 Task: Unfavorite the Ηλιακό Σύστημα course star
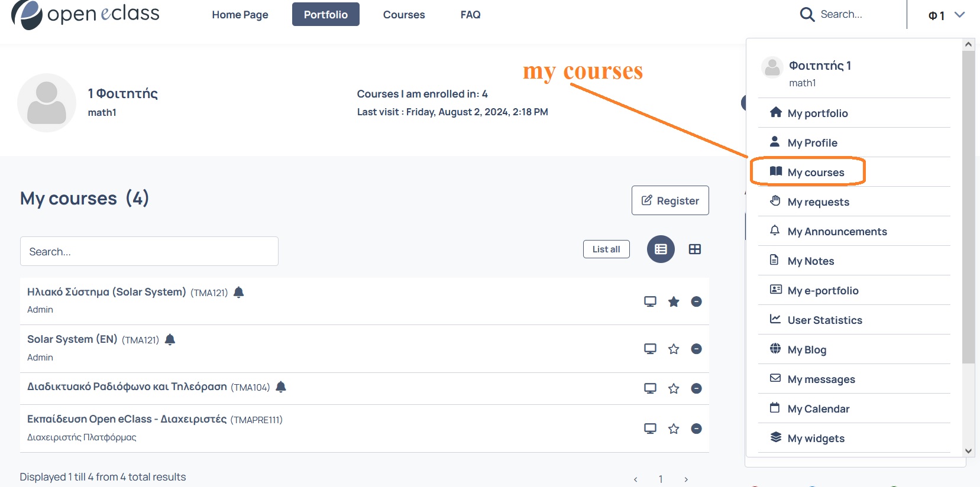(x=673, y=302)
